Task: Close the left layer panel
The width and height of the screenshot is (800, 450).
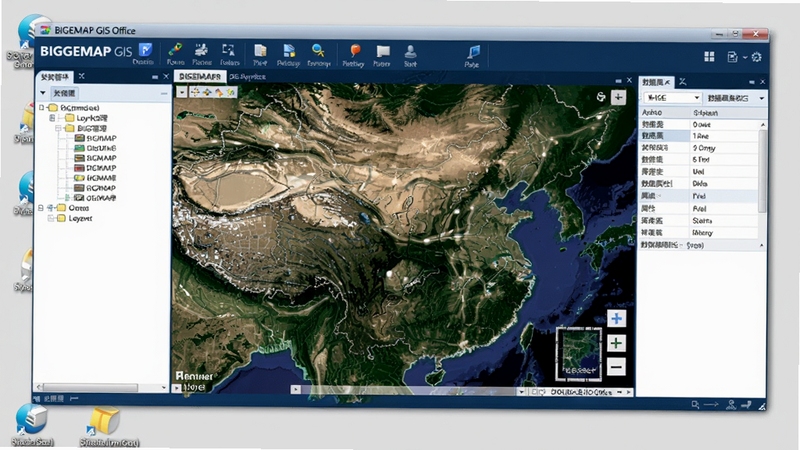Action: point(166,77)
